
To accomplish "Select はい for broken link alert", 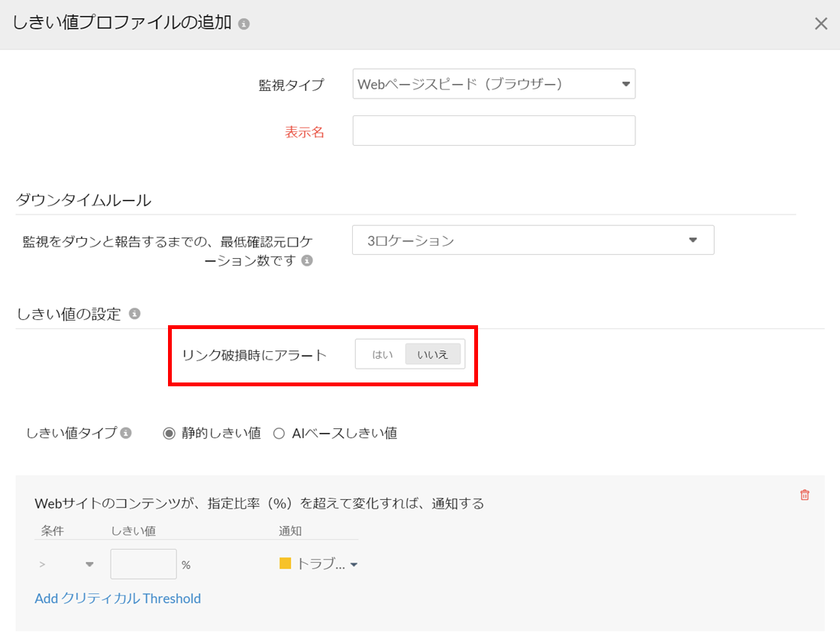I will [x=382, y=354].
